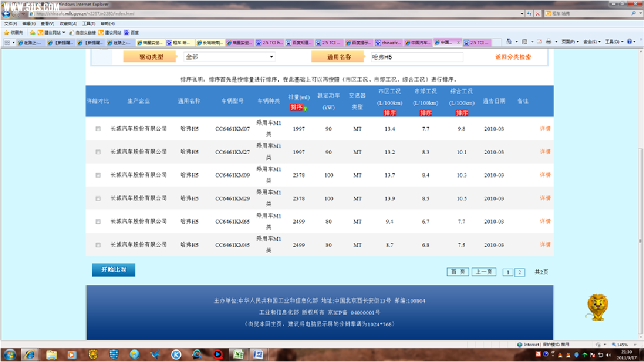Go to previous page with 上一页 button

tap(484, 271)
